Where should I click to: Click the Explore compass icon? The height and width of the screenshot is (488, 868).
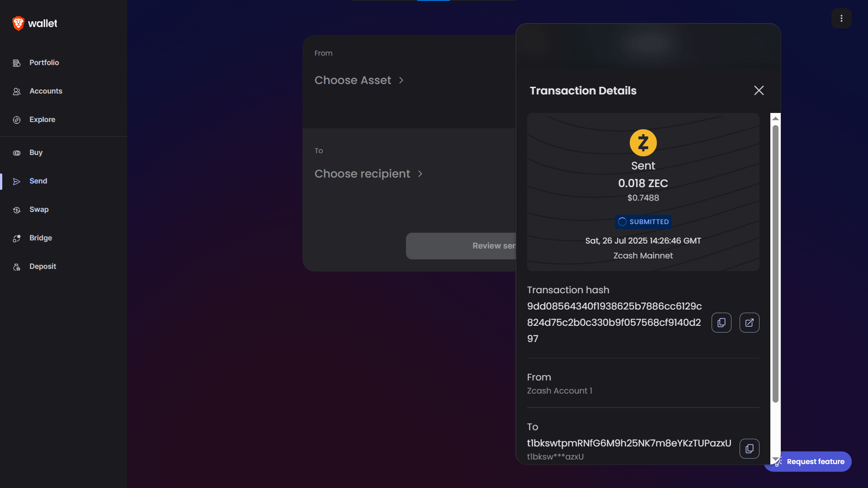17,120
